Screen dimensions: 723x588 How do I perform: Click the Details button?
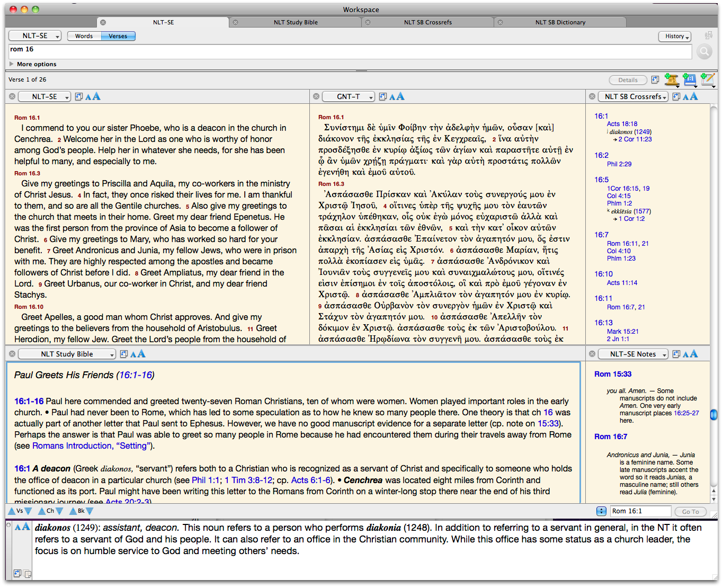tap(628, 80)
